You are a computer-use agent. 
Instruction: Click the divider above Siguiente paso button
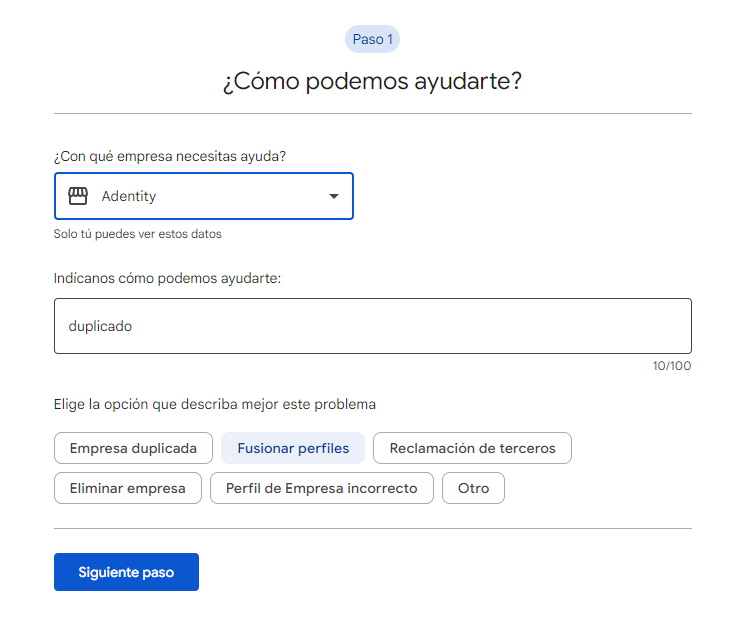tap(372, 528)
